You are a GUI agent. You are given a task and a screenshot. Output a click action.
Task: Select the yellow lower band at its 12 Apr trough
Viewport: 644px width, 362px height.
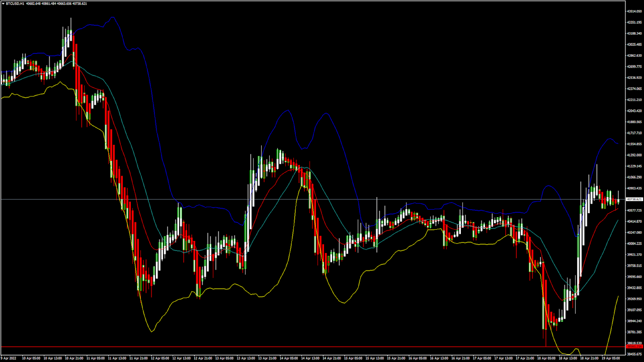tap(152, 331)
